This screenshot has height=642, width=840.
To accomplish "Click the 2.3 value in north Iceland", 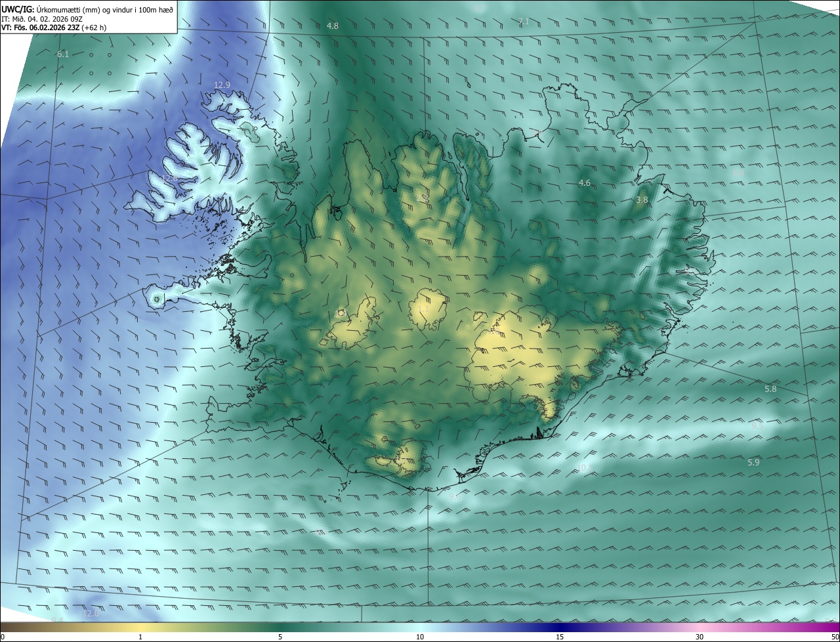I will pyautogui.click(x=423, y=196).
